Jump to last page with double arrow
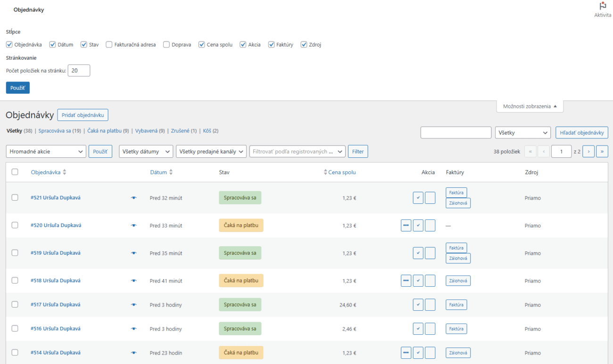Viewport: 613px width, 364px height. [602, 152]
